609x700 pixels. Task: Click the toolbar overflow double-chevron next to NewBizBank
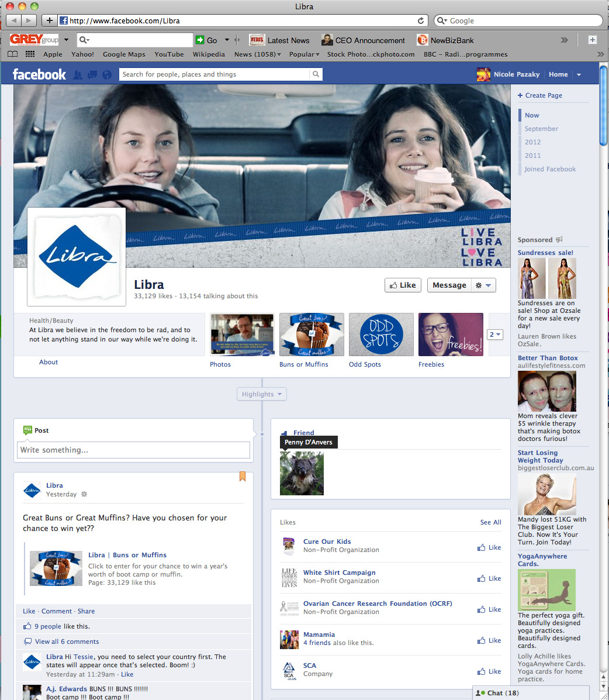point(565,40)
